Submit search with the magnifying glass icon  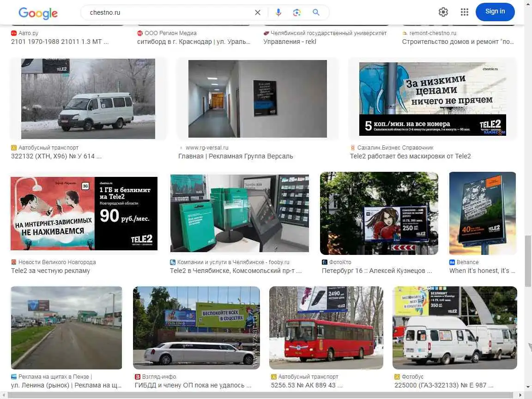click(316, 12)
